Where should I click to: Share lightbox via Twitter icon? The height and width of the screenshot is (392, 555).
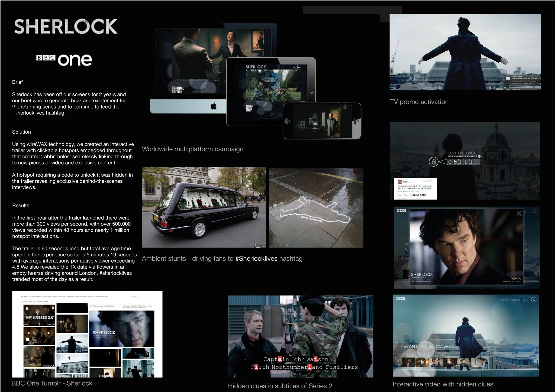point(516,279)
